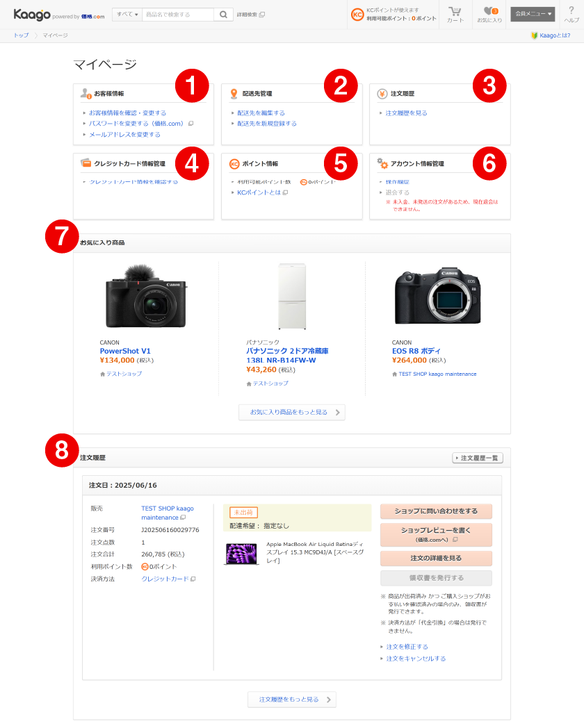Go to トップ breadcrumb link

coord(21,35)
